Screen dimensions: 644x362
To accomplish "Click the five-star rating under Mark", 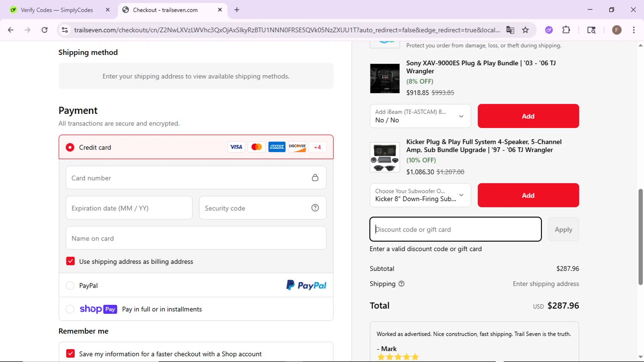I will 398,357.
